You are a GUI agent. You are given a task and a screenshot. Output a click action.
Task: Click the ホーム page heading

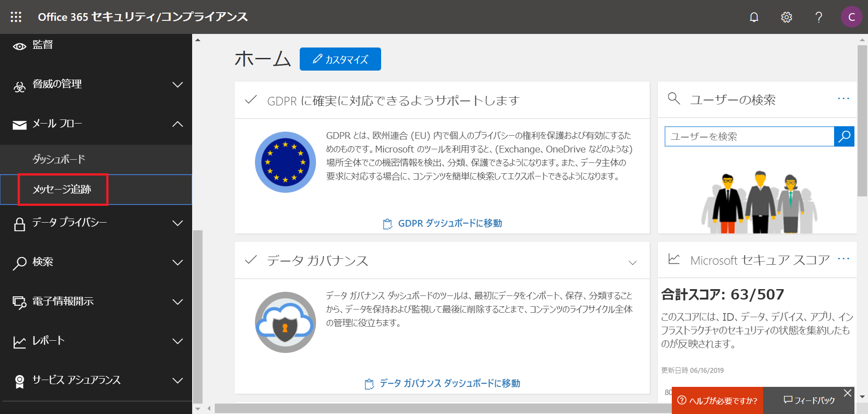(x=263, y=59)
